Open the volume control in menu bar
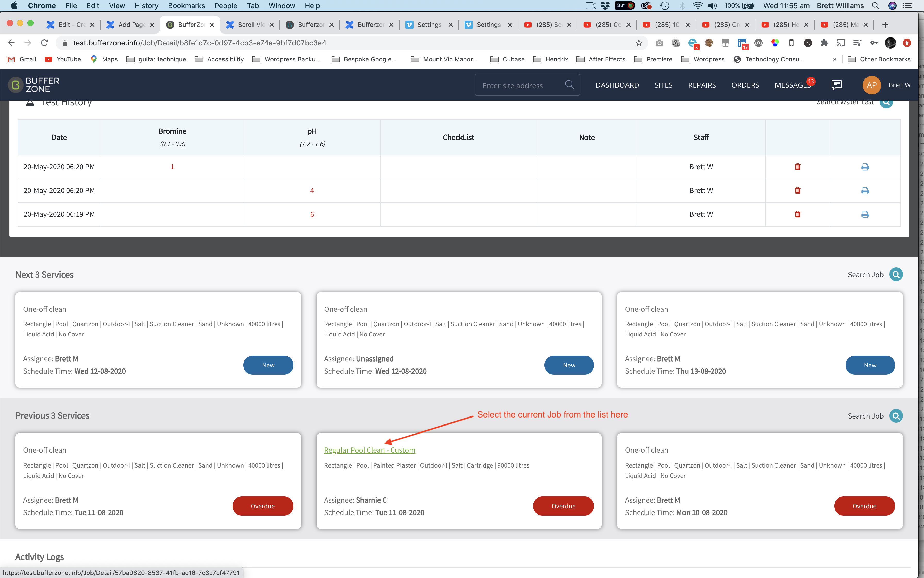This screenshot has width=924, height=578. click(713, 6)
